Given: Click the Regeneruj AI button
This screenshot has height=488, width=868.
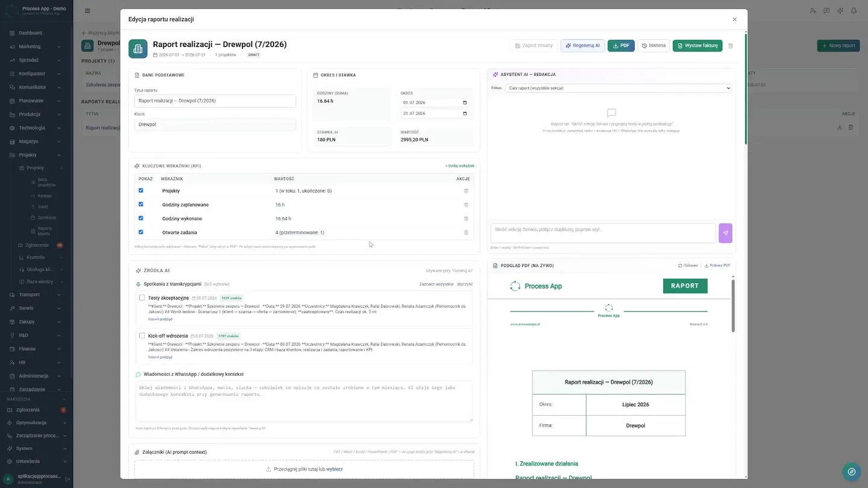Looking at the screenshot, I should 583,46.
